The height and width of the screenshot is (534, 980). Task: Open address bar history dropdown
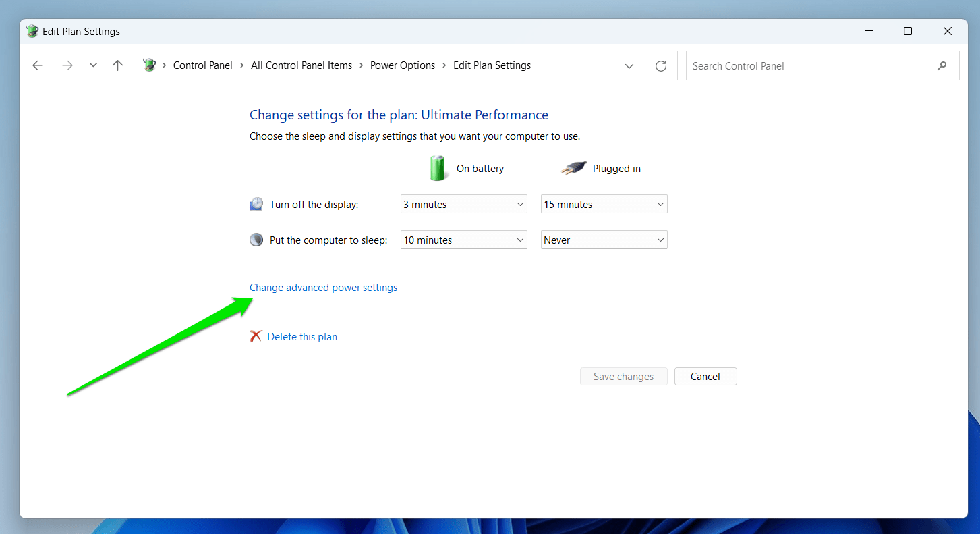coord(629,66)
